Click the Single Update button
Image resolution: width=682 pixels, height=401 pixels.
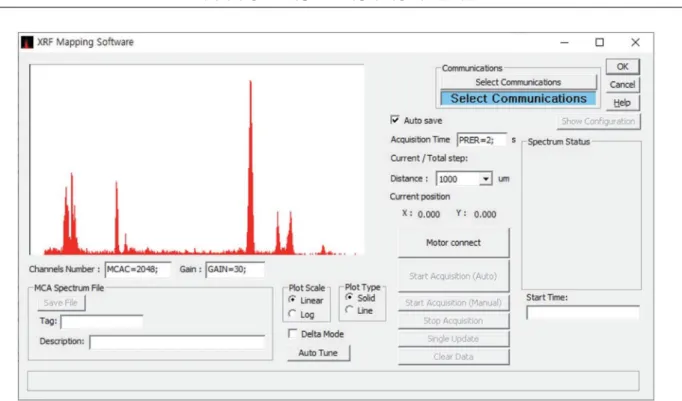(453, 339)
